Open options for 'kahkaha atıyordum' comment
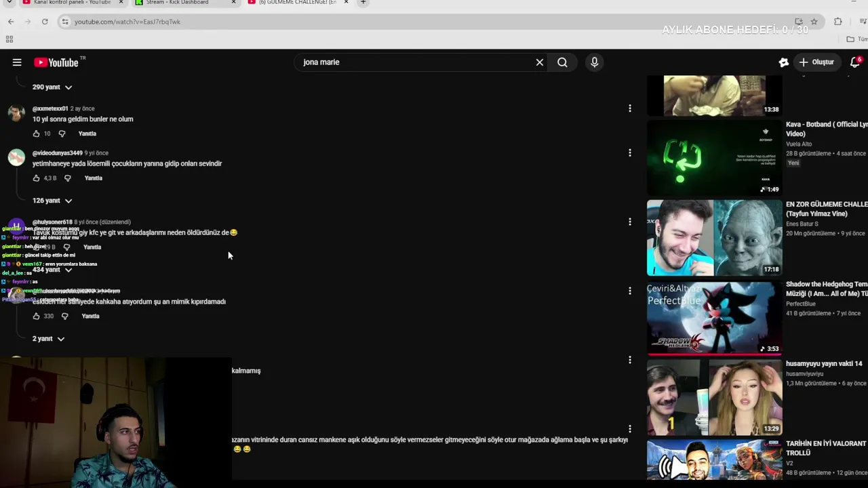Image resolution: width=868 pixels, height=488 pixels. tap(630, 291)
